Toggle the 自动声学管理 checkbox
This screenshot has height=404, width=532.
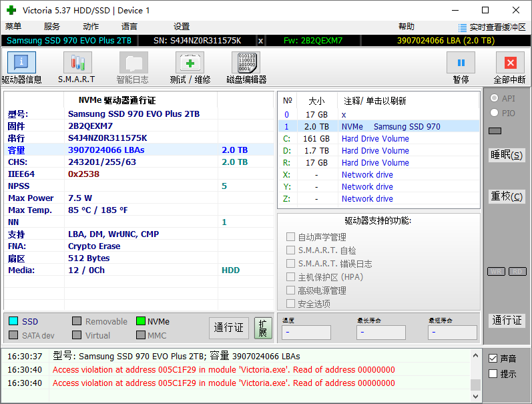pos(290,236)
